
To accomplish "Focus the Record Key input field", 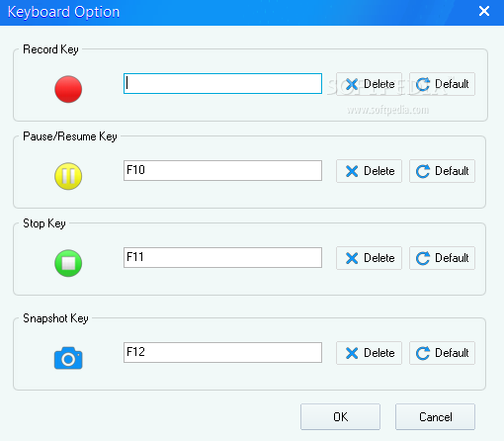I will 222,84.
